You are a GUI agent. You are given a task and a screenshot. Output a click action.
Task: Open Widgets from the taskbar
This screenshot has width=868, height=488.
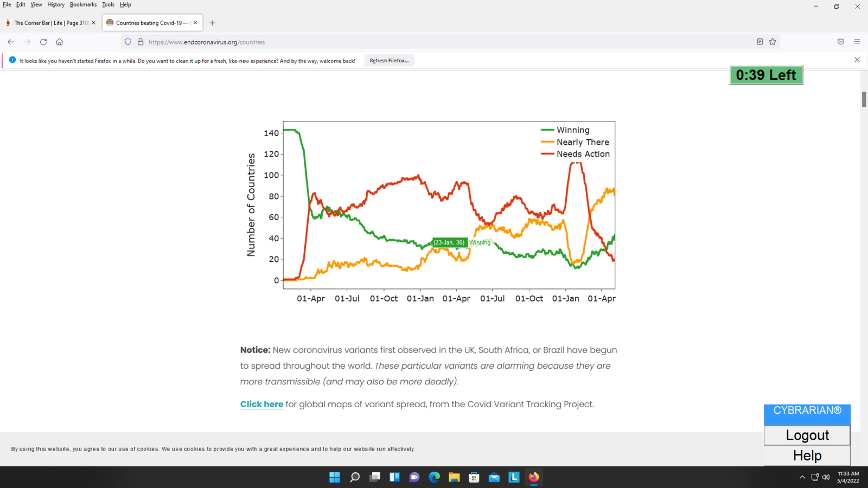[394, 477]
